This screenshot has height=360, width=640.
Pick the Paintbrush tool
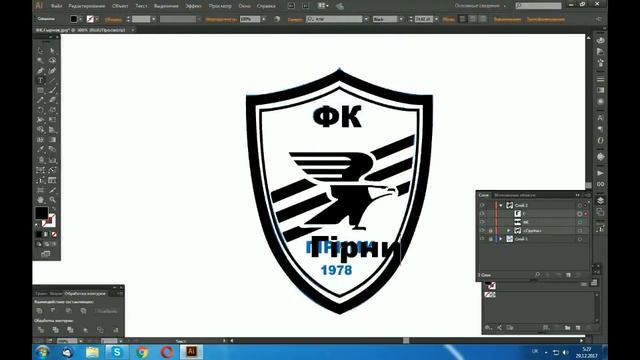pos(52,90)
